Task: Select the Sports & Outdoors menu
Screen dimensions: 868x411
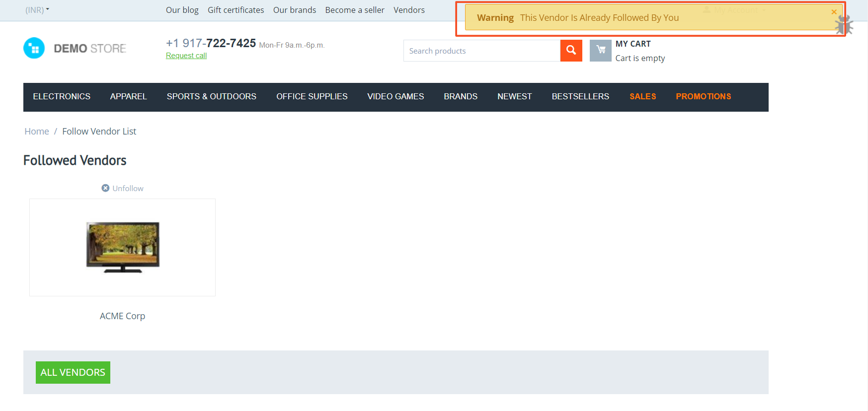Action: pyautogui.click(x=212, y=97)
